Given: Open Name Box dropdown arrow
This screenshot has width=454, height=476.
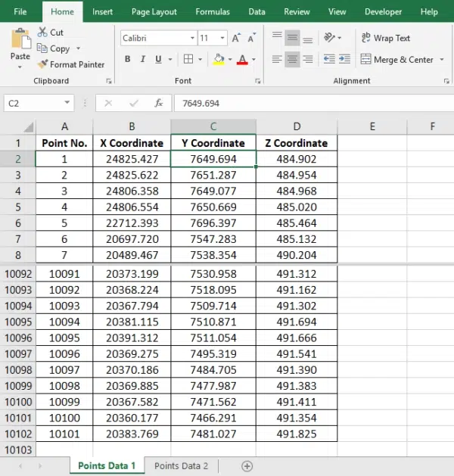Looking at the screenshot, I should 67,103.
